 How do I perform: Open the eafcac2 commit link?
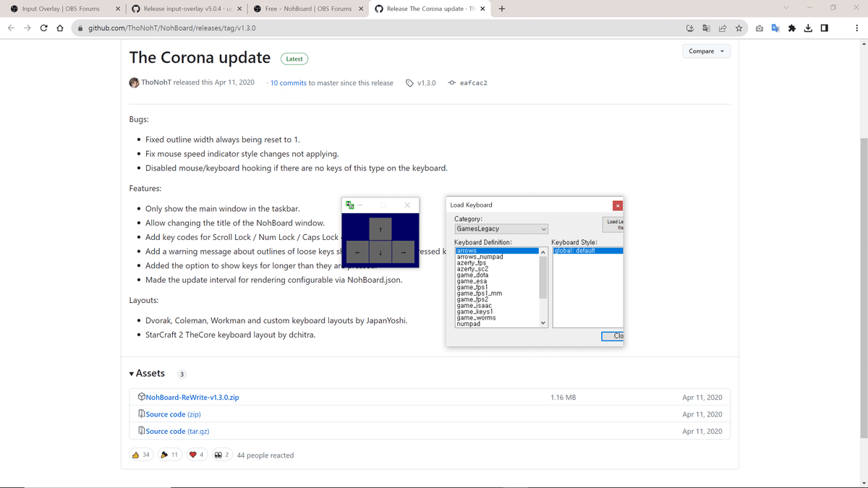pyautogui.click(x=474, y=83)
